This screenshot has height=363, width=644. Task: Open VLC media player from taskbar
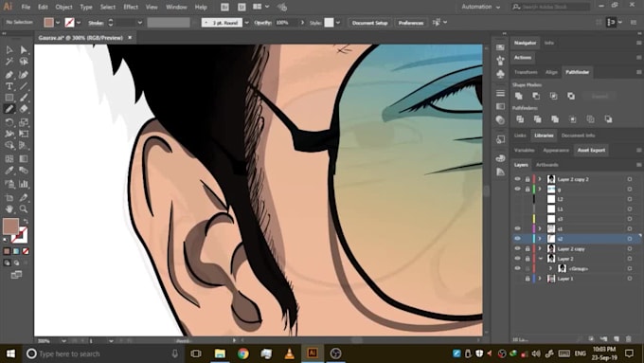289,354
